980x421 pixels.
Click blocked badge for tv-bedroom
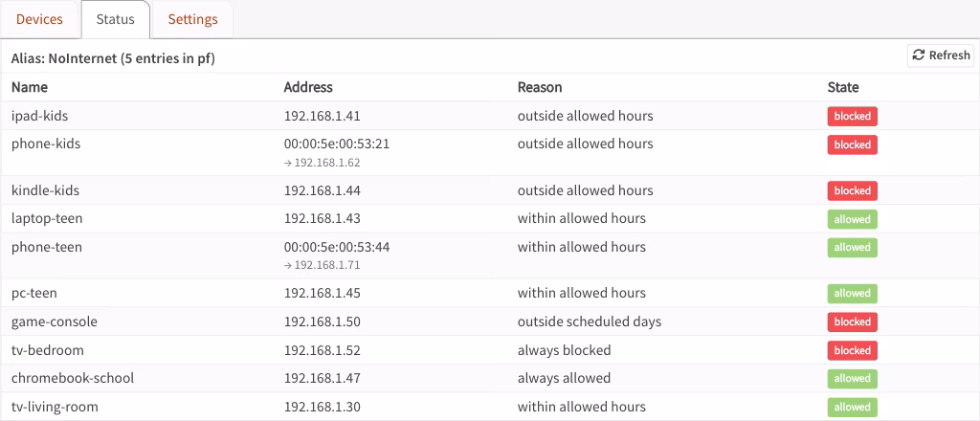pos(853,350)
